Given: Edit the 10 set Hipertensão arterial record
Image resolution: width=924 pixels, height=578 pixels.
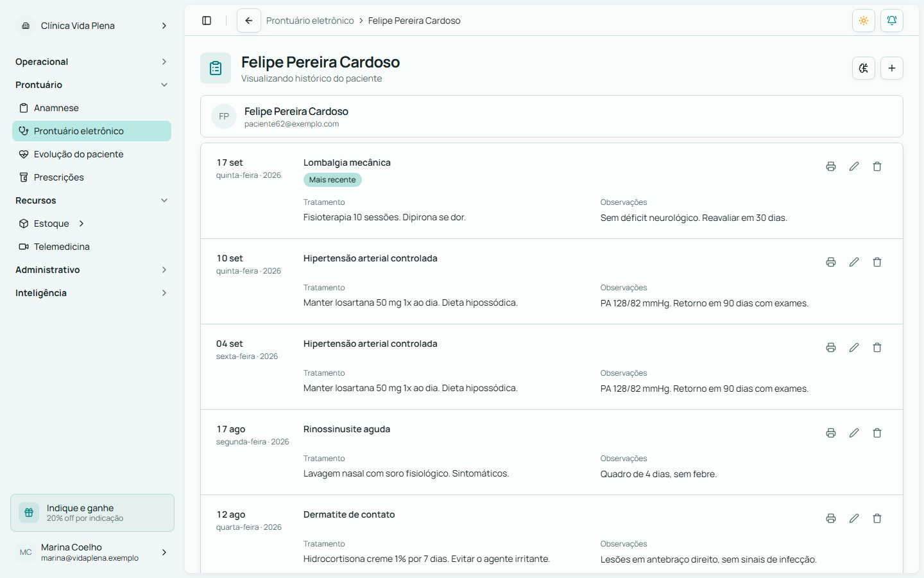Looking at the screenshot, I should 854,262.
